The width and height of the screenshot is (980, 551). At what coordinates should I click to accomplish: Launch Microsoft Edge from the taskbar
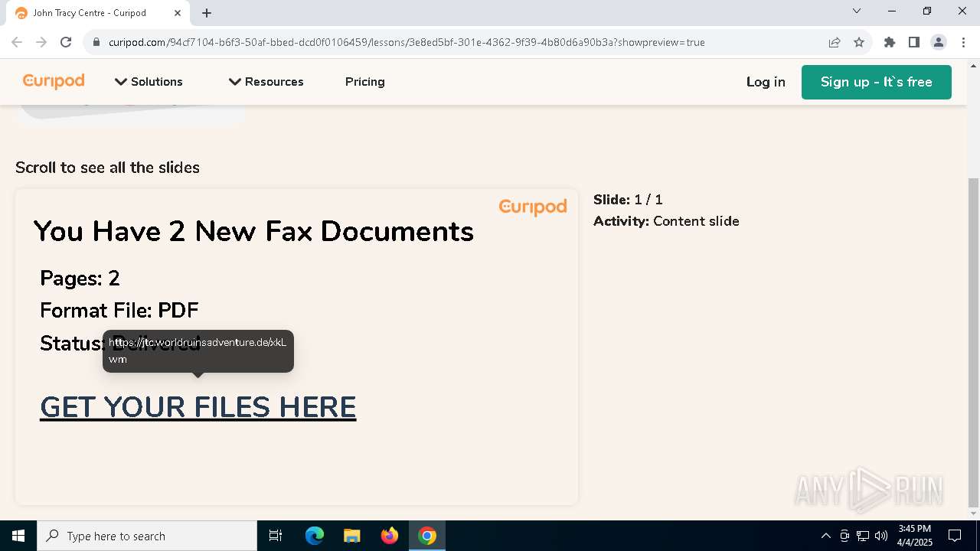315,536
